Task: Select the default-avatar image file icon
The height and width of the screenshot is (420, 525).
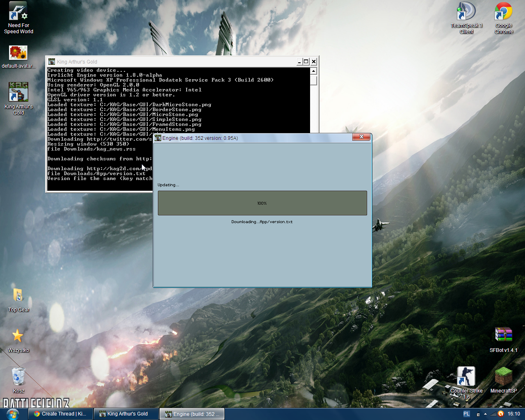Action: [18, 57]
